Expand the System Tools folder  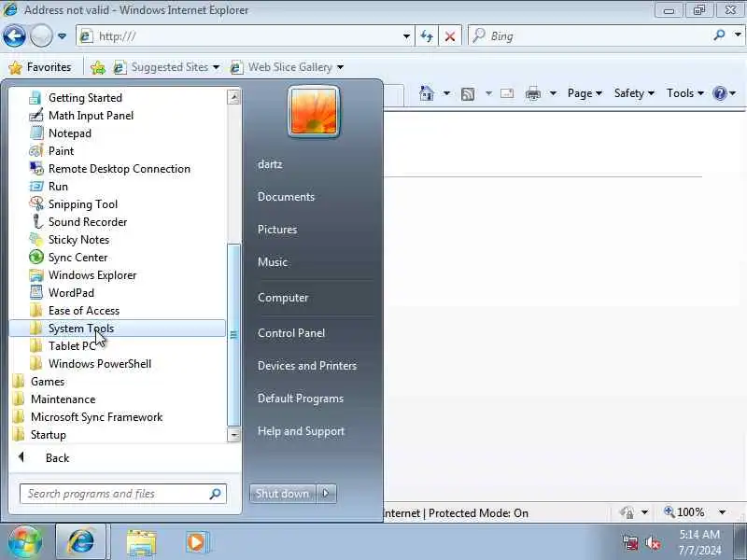pyautogui.click(x=118, y=329)
